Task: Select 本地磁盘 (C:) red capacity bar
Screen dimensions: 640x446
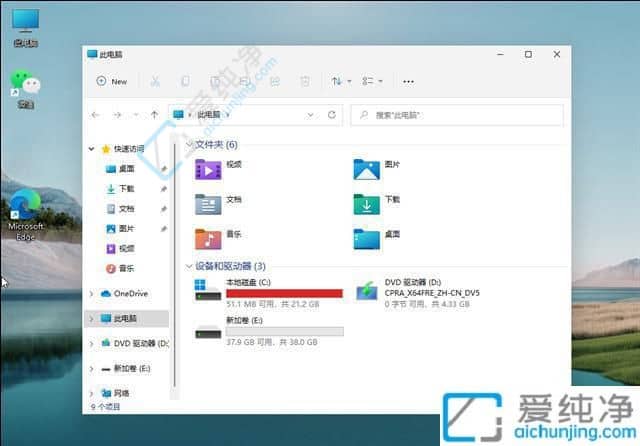Action: 284,294
